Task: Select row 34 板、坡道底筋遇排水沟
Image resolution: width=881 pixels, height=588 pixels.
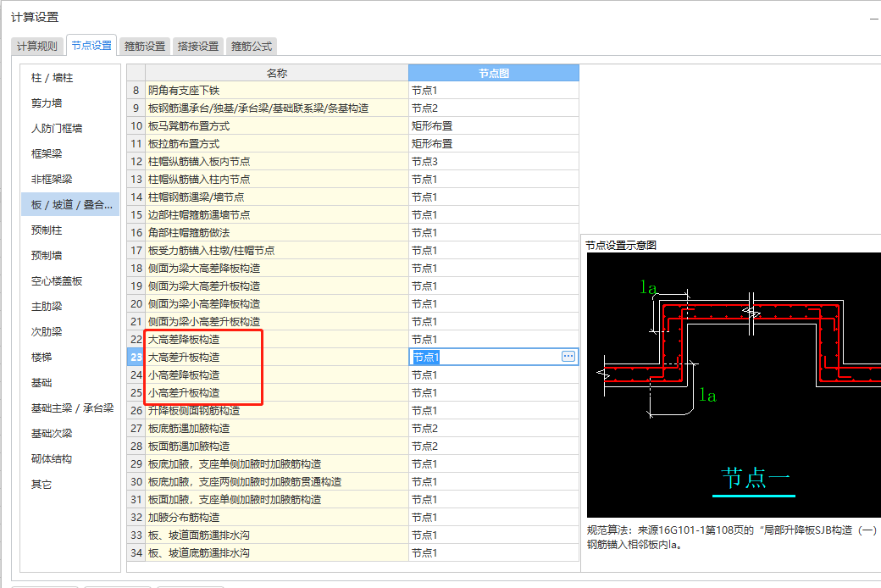Action: point(276,553)
